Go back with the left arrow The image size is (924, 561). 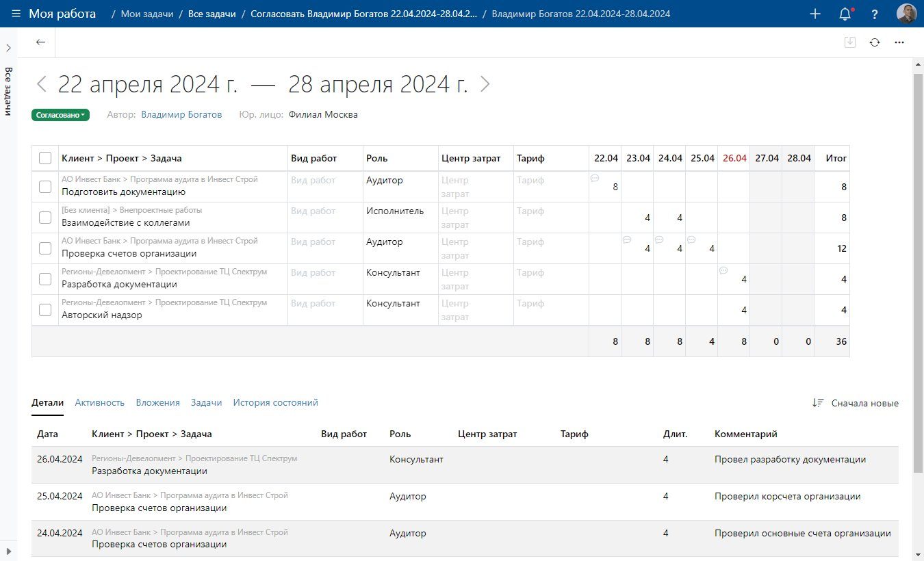click(40, 42)
